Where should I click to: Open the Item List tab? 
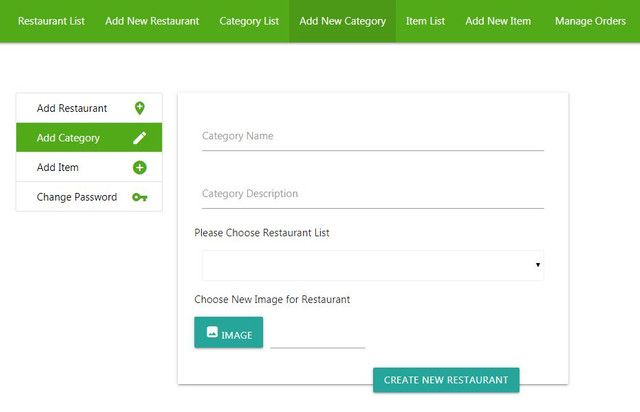point(425,21)
